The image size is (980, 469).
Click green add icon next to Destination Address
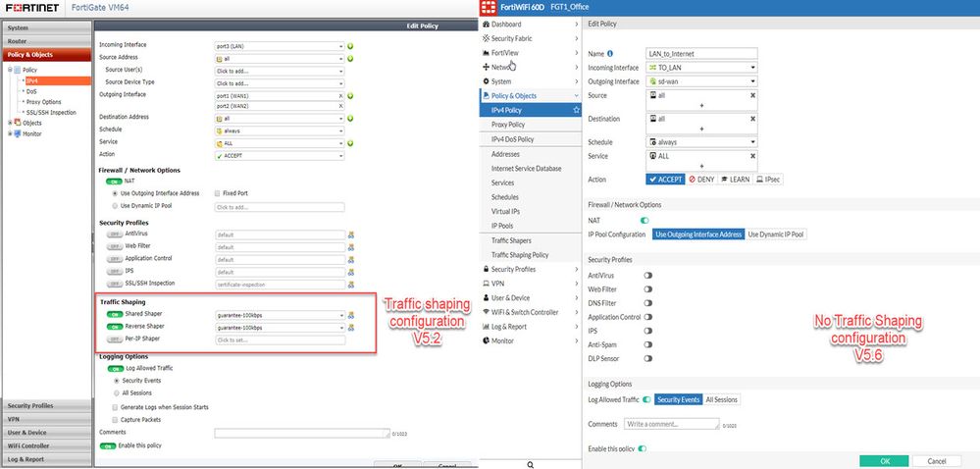tap(350, 119)
